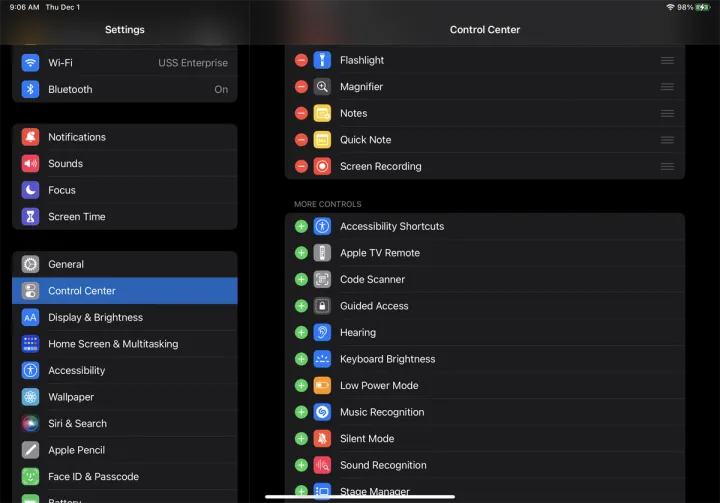Tap the Hearing ear icon

tap(322, 332)
